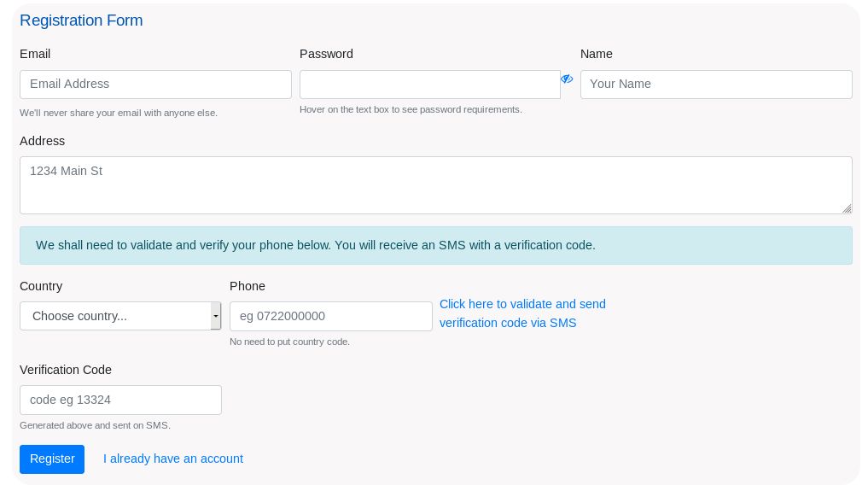The height and width of the screenshot is (485, 868).
Task: Click the resize handle of the Address textarea
Action: (x=847, y=208)
